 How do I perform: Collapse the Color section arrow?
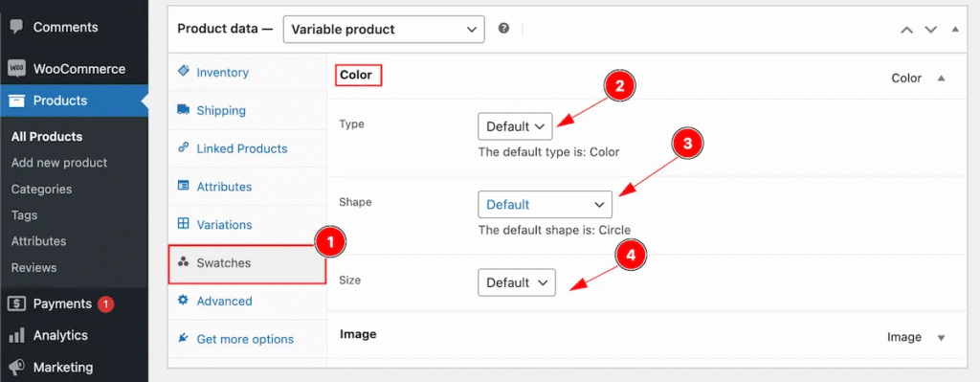[x=942, y=79]
